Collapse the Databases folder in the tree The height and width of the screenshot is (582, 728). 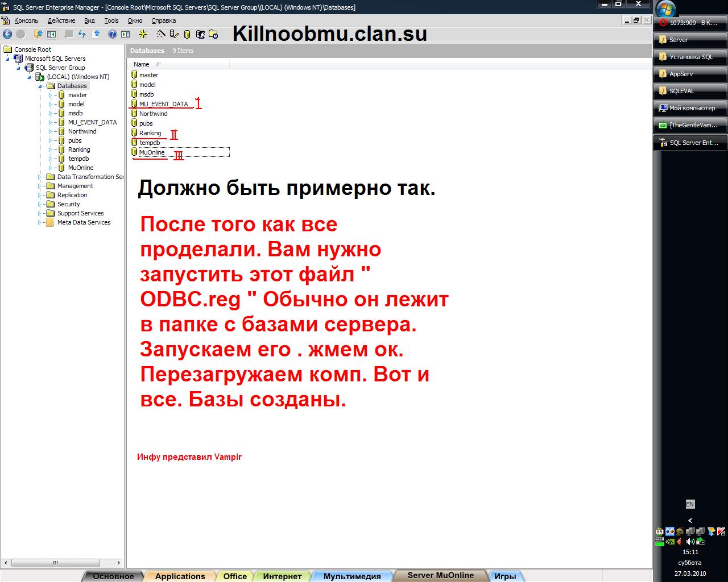tap(40, 86)
